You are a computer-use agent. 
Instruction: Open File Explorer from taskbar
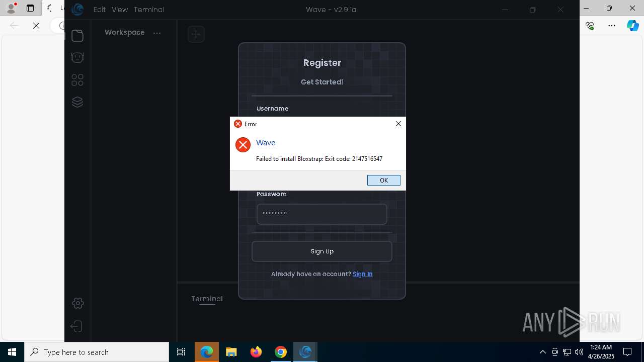231,352
